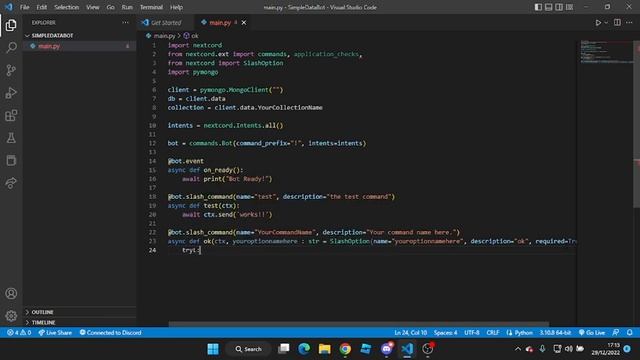Change end of line sequence CRLF
Screen dimensions: 640x360
[x=493, y=333]
